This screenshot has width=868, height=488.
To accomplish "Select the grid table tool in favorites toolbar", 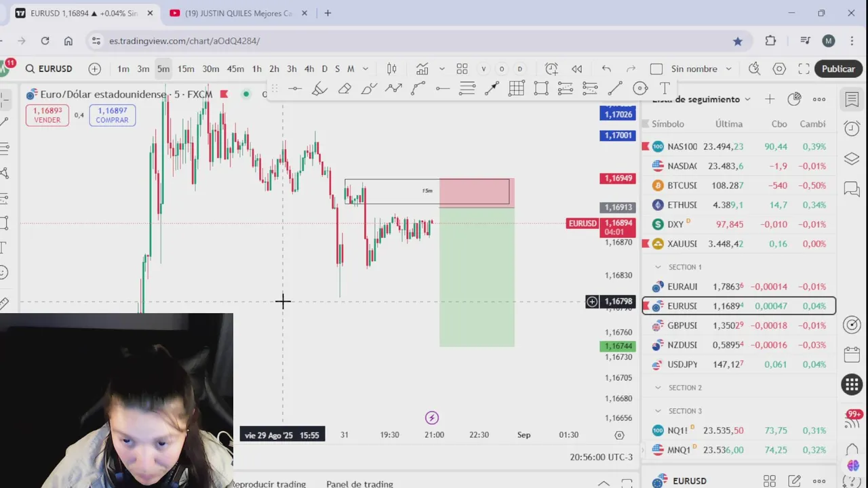I will pos(516,88).
